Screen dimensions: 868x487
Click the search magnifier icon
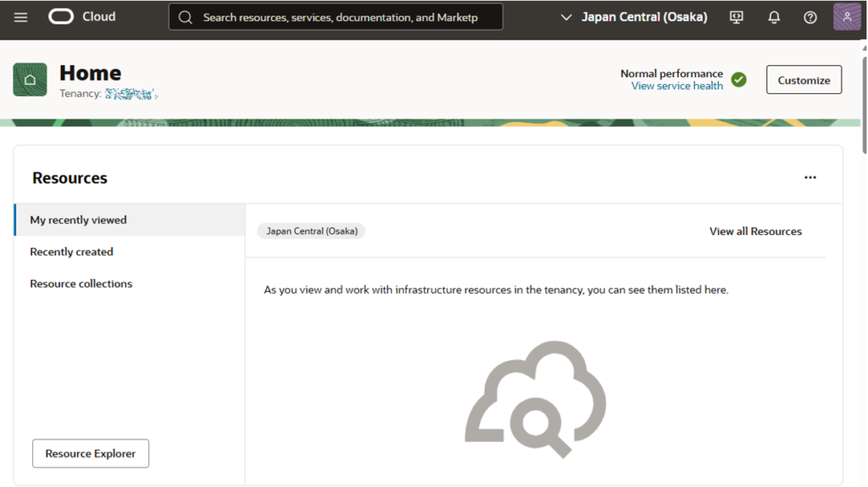(186, 17)
